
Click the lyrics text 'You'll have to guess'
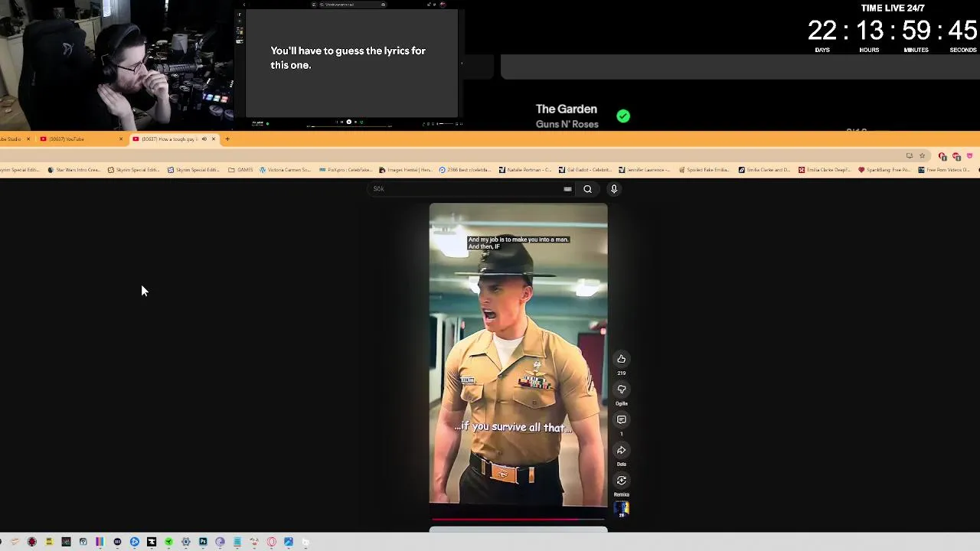click(x=348, y=57)
